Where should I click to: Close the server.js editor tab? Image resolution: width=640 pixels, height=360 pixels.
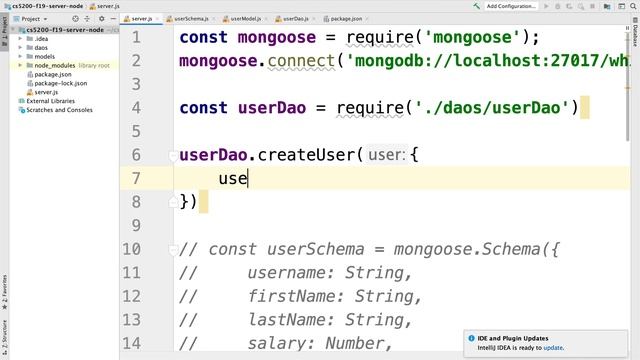157,19
